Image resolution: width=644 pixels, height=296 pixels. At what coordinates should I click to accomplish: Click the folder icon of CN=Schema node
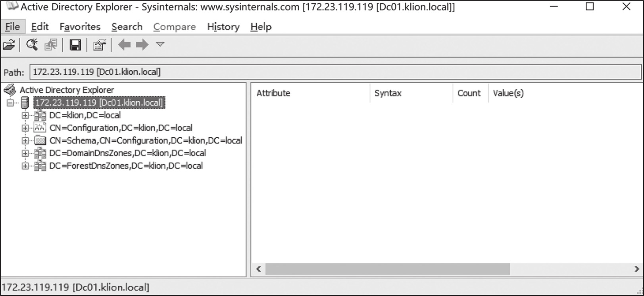pos(40,140)
